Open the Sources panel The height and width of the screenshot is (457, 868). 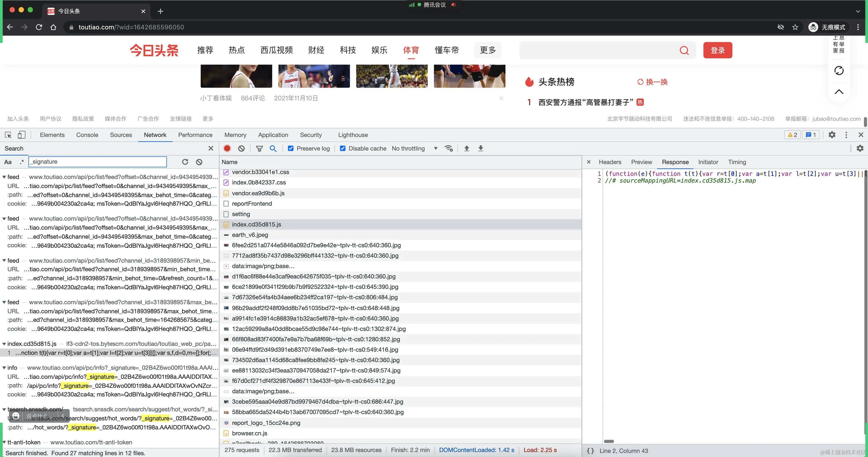121,135
